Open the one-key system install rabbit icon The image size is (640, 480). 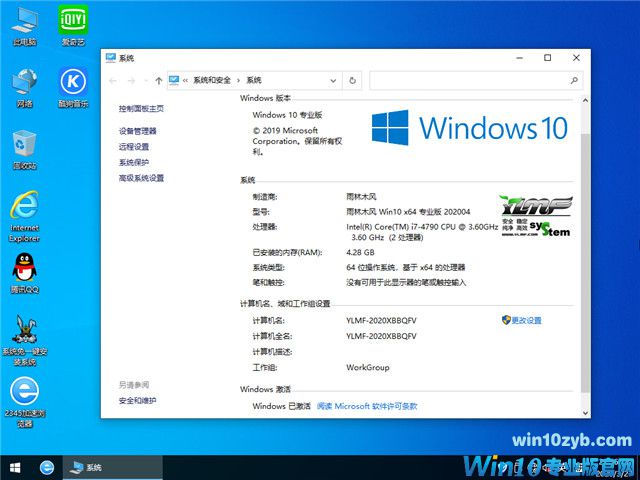tap(24, 340)
